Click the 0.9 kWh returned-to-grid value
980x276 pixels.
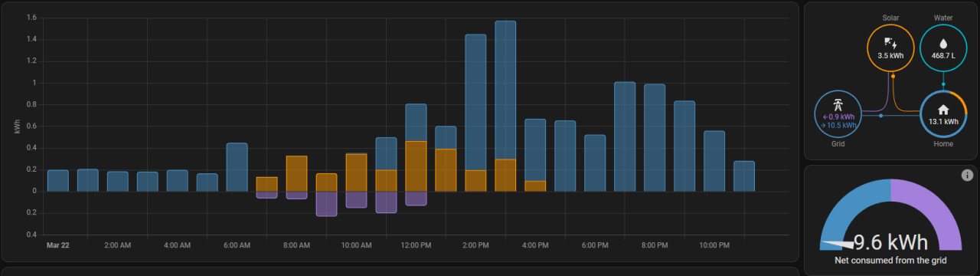tap(839, 117)
